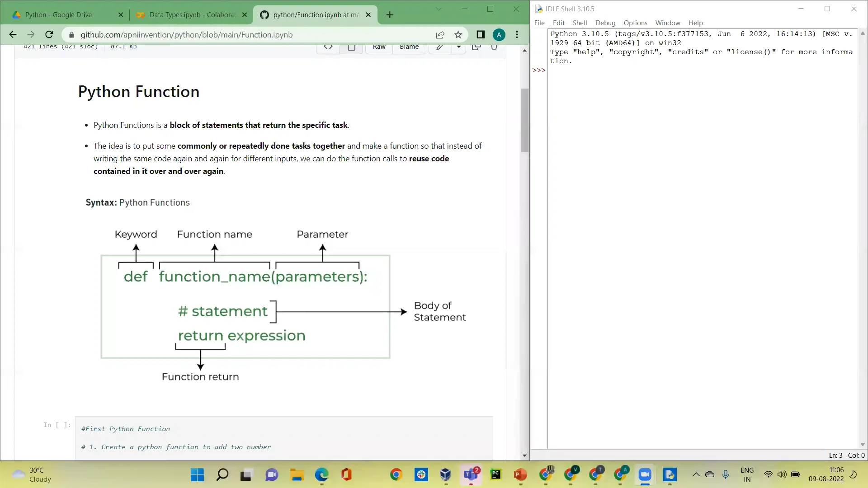Click the microphone icon in the system tray

(x=726, y=475)
